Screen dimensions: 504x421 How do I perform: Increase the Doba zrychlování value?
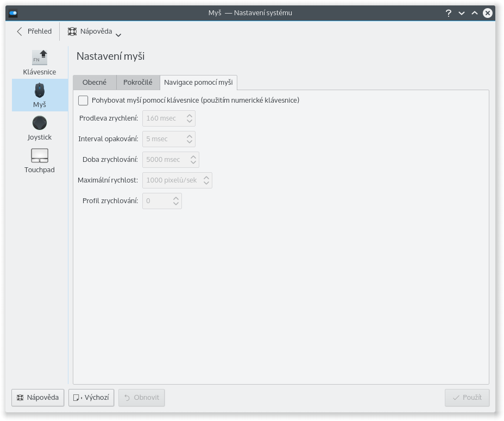coord(193,156)
